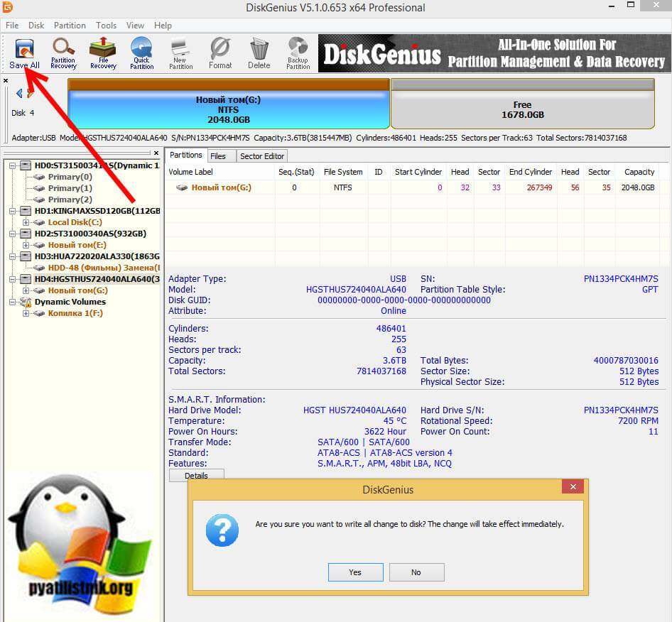The image size is (672, 622).
Task: Switch to the Files tab
Action: (218, 156)
